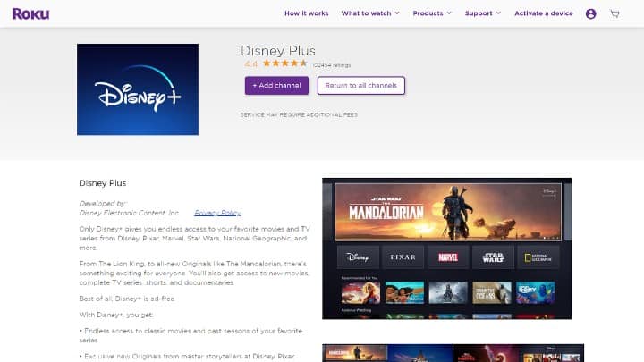
Task: Click the 4.4 rating number
Action: [250, 64]
